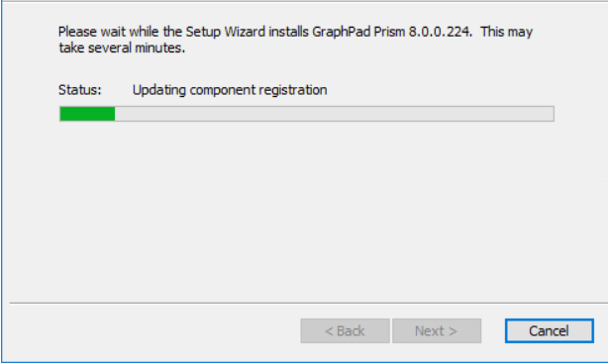
Task: Click the right arrow symbol on Next button
Action: (x=453, y=331)
